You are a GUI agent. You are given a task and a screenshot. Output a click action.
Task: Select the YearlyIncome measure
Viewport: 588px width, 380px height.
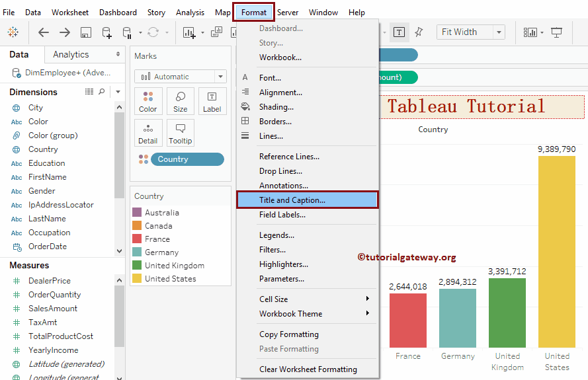(54, 350)
